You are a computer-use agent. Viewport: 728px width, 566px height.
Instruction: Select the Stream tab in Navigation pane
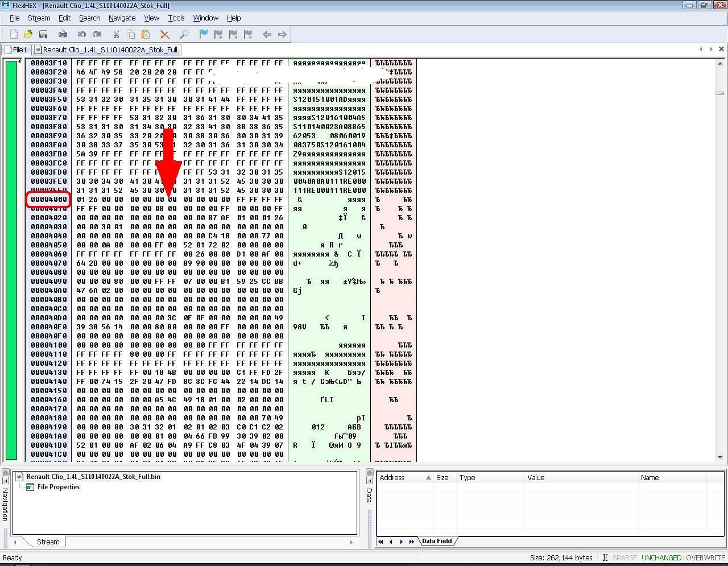click(48, 542)
